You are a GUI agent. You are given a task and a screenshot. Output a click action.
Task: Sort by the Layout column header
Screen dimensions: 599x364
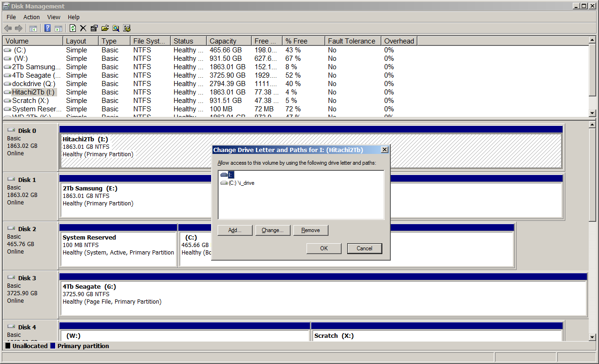(80, 41)
